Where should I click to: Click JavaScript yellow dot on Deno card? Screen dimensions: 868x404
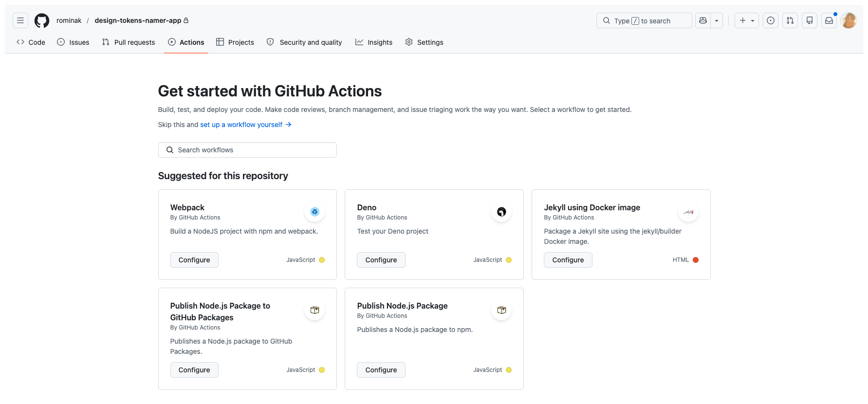coord(509,260)
